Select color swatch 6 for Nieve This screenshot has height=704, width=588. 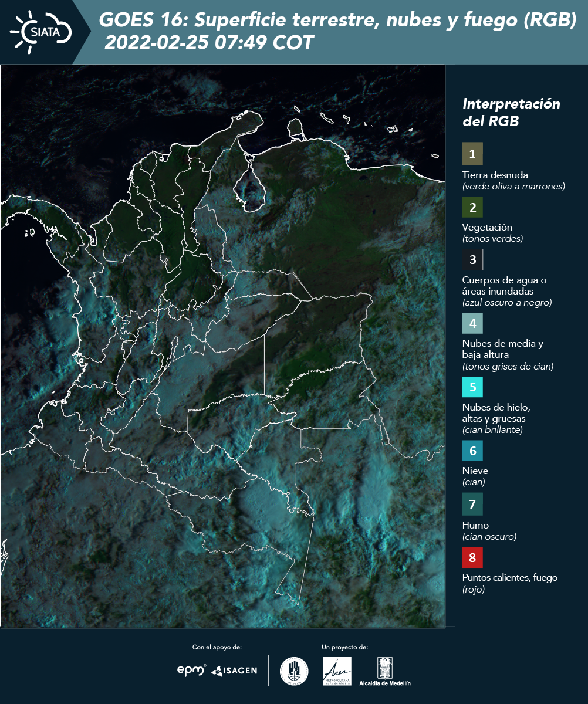472,451
